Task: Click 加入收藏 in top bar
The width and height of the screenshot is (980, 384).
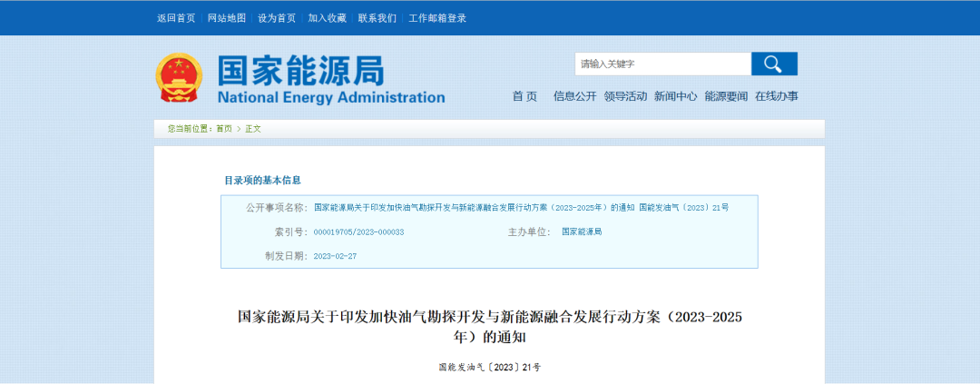Action: [327, 18]
